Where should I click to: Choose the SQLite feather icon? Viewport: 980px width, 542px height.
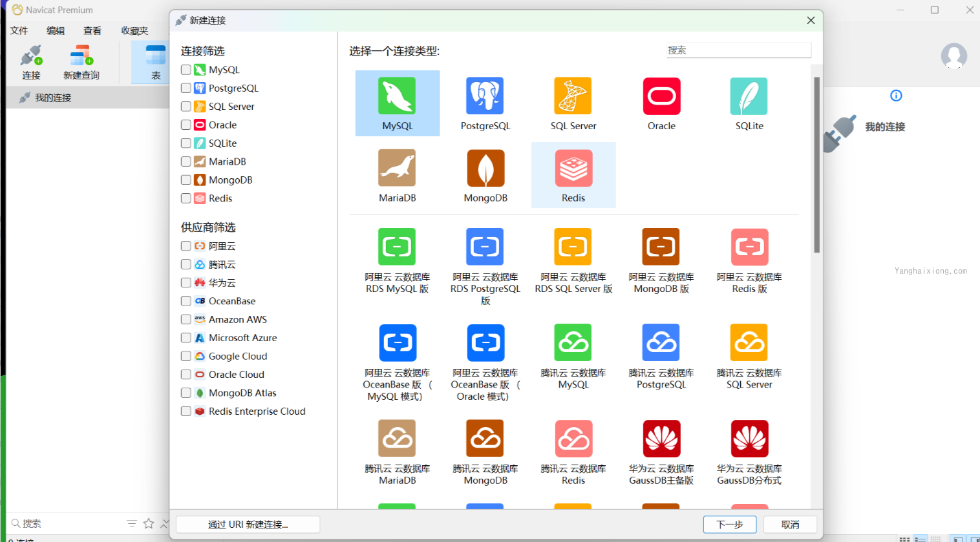[x=749, y=96]
